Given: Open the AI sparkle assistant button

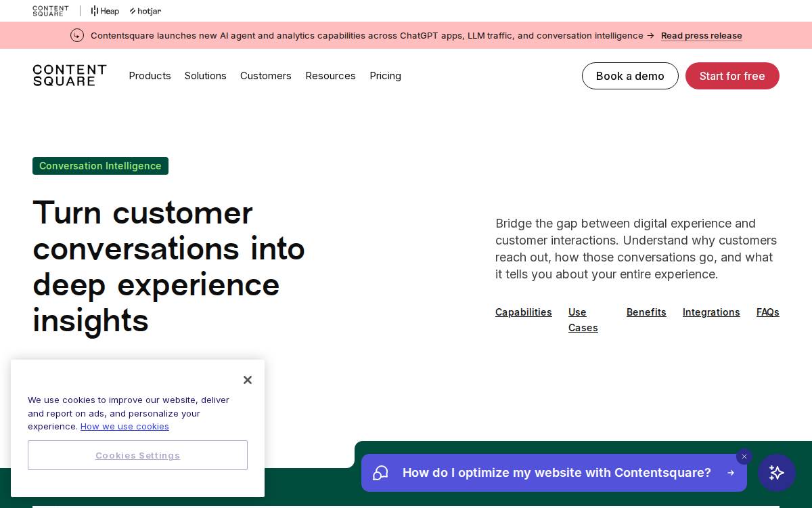Looking at the screenshot, I should 777,473.
